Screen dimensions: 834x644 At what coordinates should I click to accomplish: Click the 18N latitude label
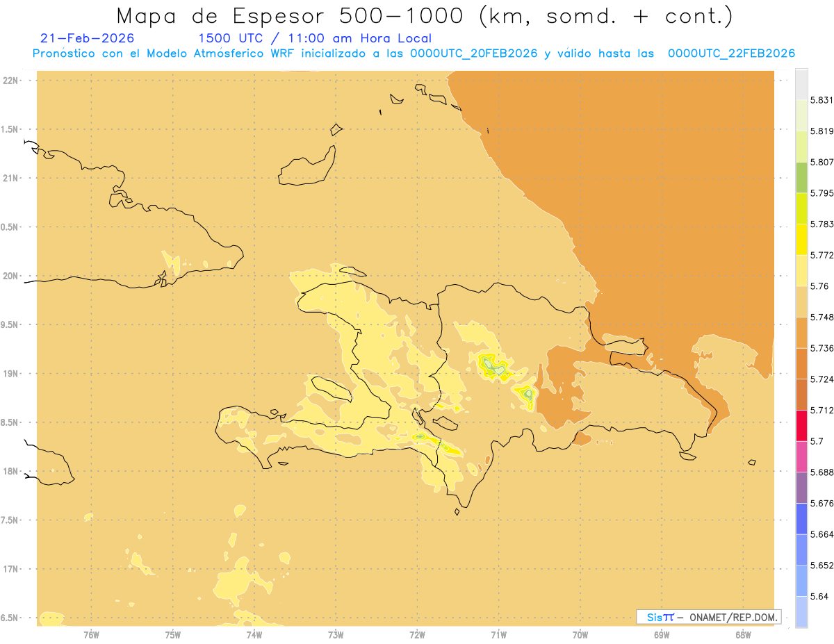click(x=12, y=472)
